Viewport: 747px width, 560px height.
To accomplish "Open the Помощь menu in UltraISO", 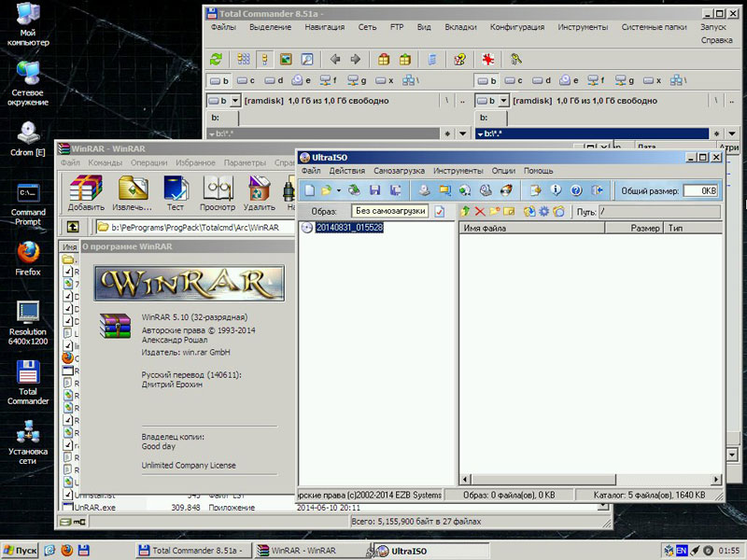I will (x=539, y=171).
